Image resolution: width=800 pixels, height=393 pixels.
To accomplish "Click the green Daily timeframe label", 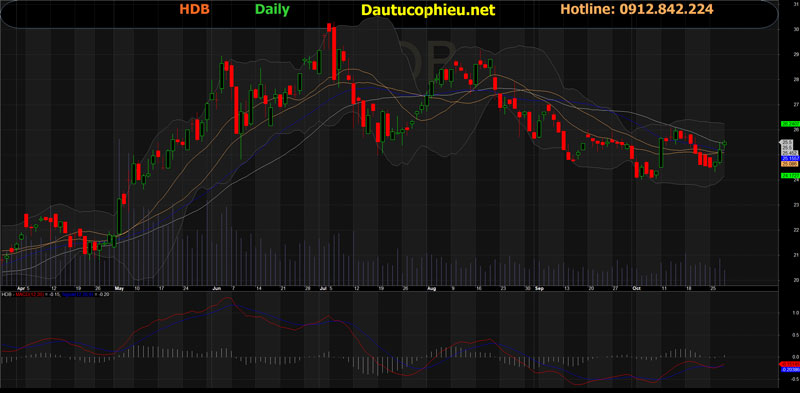I will pyautogui.click(x=272, y=9).
